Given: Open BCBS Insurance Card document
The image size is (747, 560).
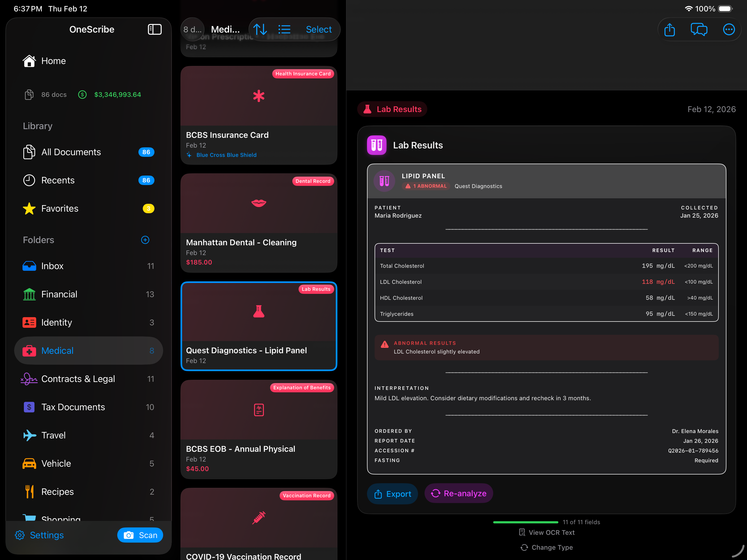Looking at the screenshot, I should click(259, 115).
